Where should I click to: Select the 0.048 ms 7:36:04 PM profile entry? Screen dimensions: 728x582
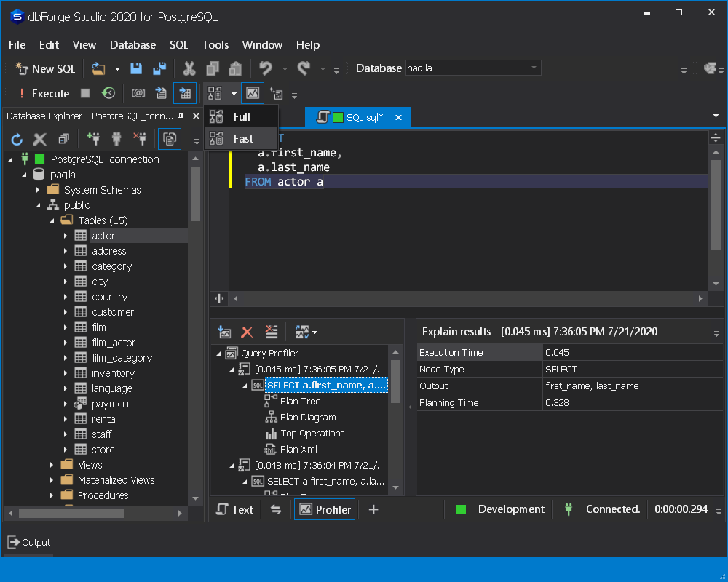pyautogui.click(x=320, y=465)
